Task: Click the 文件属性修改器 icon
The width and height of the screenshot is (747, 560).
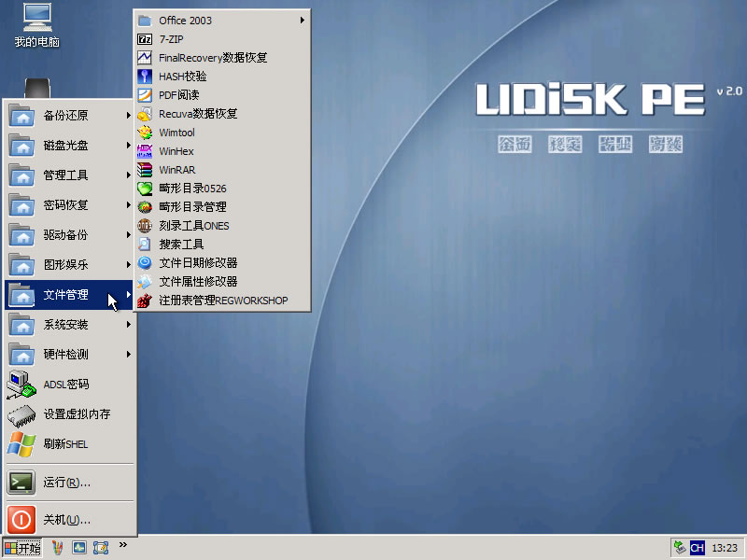Action: coord(145,282)
